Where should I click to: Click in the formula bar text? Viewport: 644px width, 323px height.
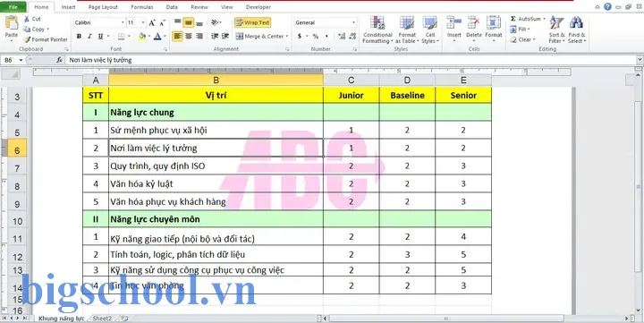point(100,60)
